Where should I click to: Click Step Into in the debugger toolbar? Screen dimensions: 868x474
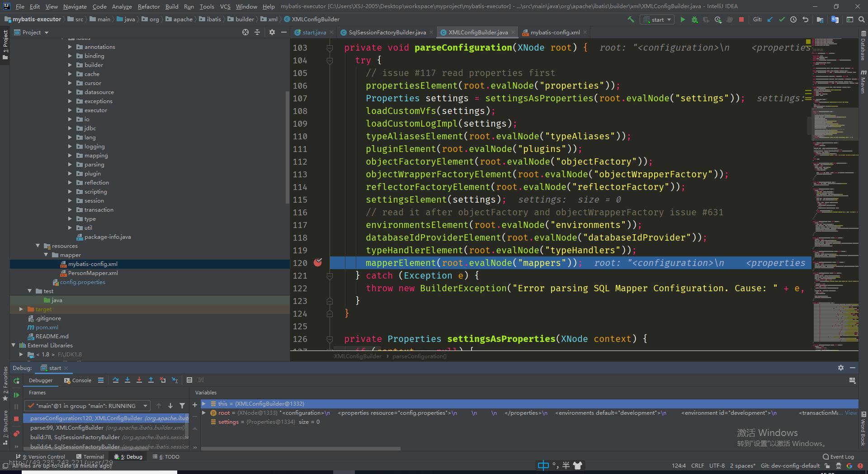pyautogui.click(x=127, y=380)
